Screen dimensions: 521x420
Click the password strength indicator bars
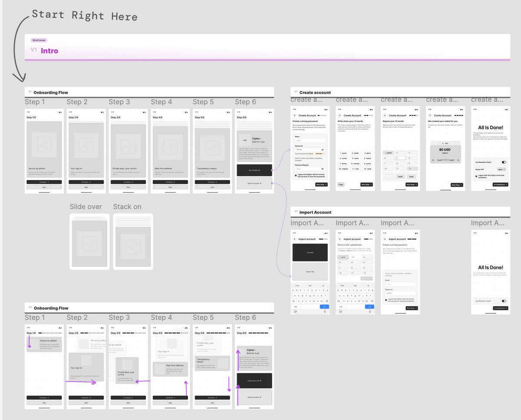pos(319,153)
